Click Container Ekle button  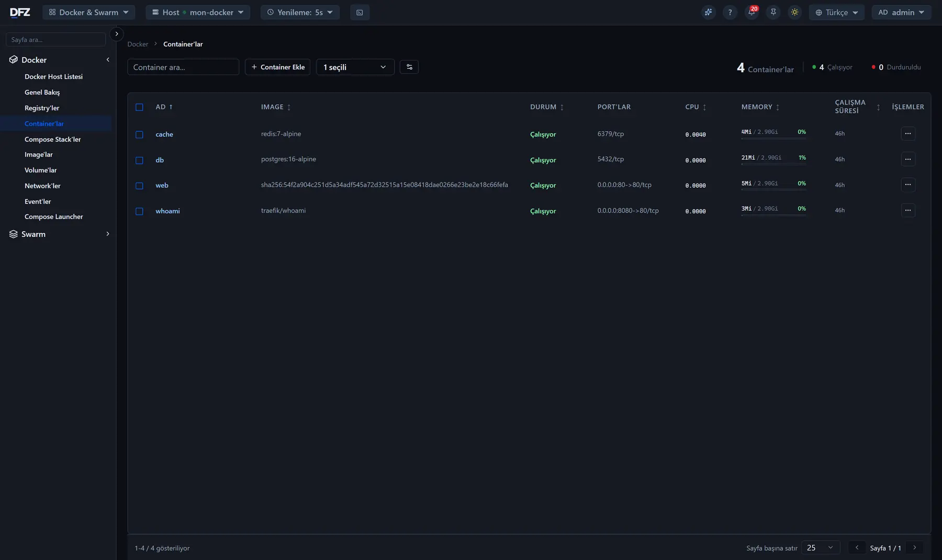tap(278, 67)
